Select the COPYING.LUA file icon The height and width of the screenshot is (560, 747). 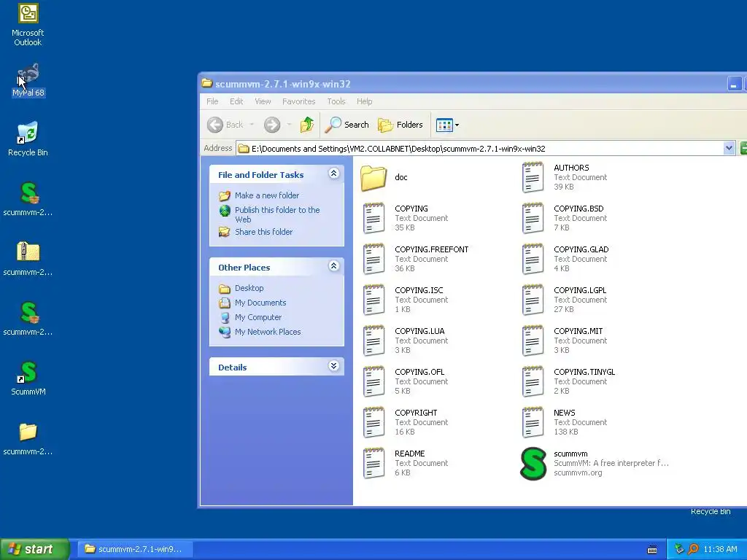pyautogui.click(x=374, y=341)
